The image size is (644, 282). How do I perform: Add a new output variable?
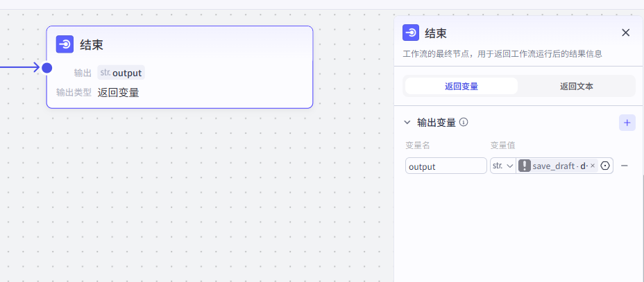coord(627,123)
